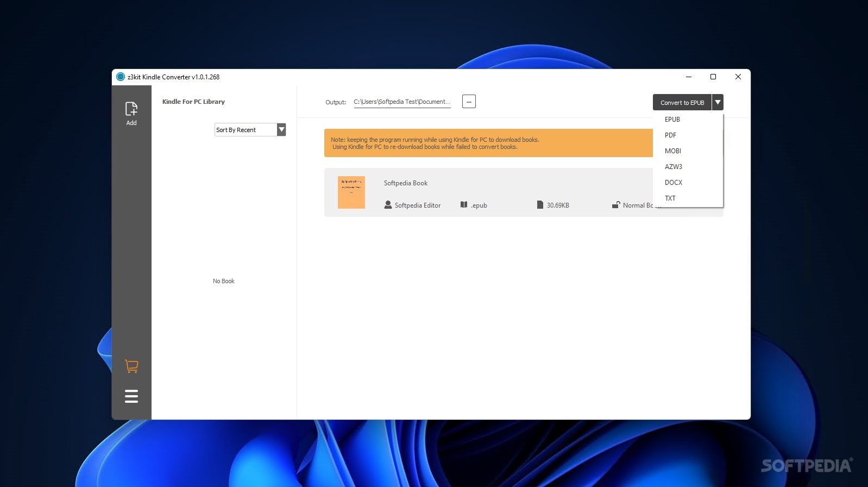Collapse the convert format dropdown arrow

718,102
